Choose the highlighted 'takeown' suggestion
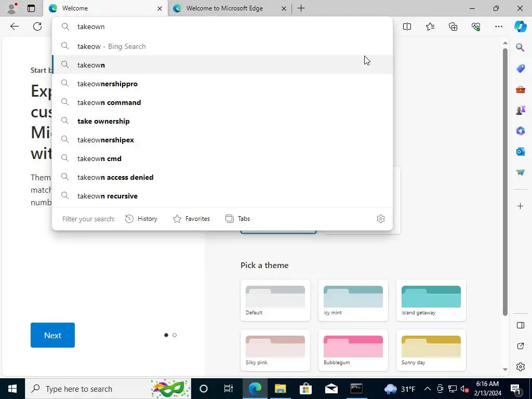The image size is (532, 399). 222,65
